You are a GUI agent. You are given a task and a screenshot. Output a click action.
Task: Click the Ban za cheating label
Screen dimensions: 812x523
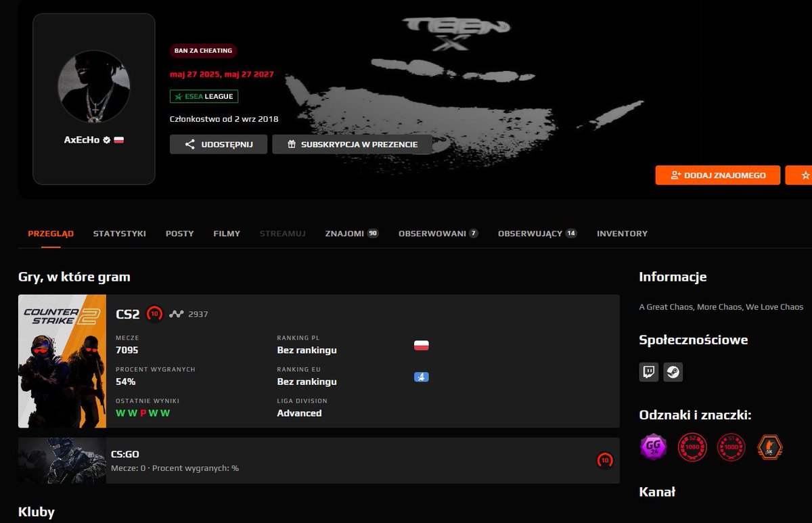coord(203,51)
